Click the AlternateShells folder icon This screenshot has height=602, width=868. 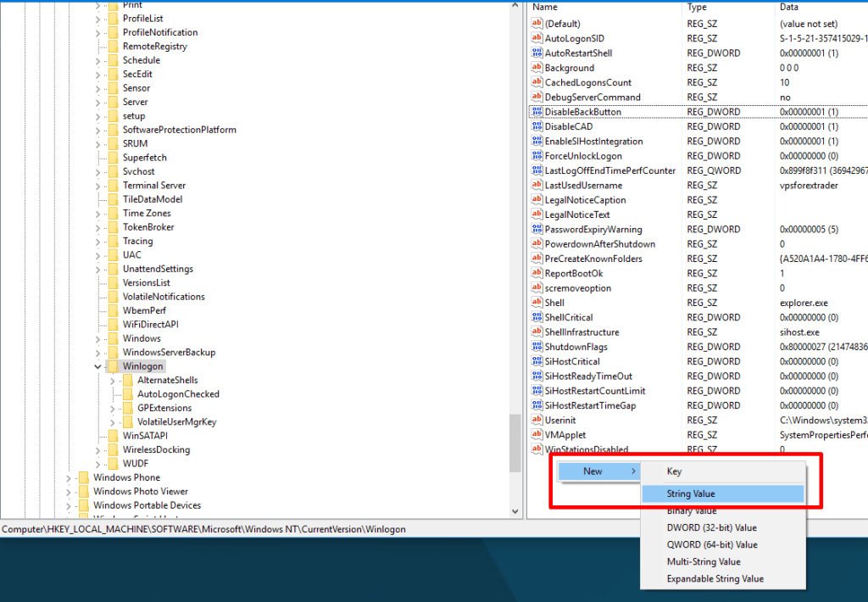coord(128,380)
